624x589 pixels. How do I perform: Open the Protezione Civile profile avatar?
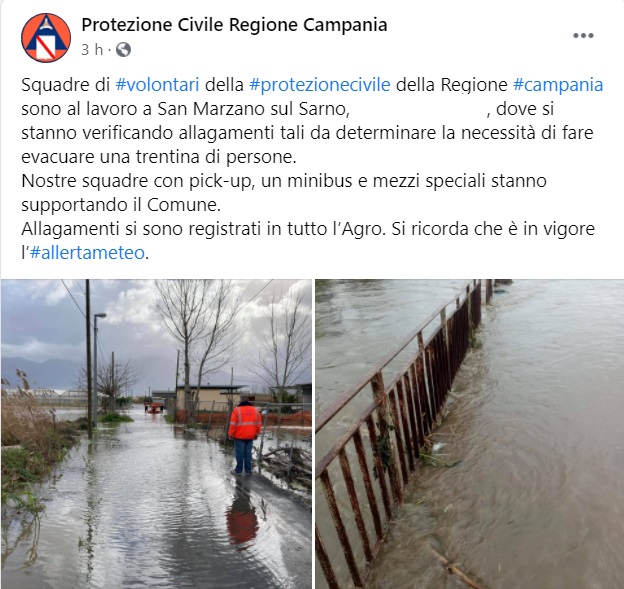(x=46, y=38)
